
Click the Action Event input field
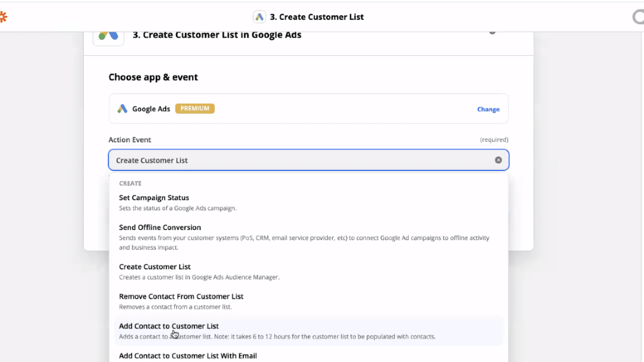pos(308,160)
